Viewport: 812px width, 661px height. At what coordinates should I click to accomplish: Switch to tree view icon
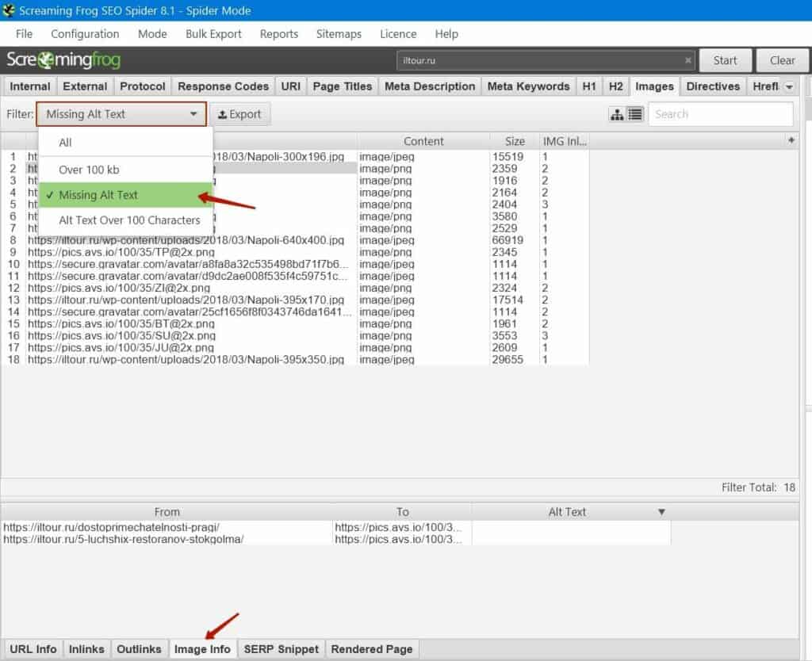(x=617, y=114)
